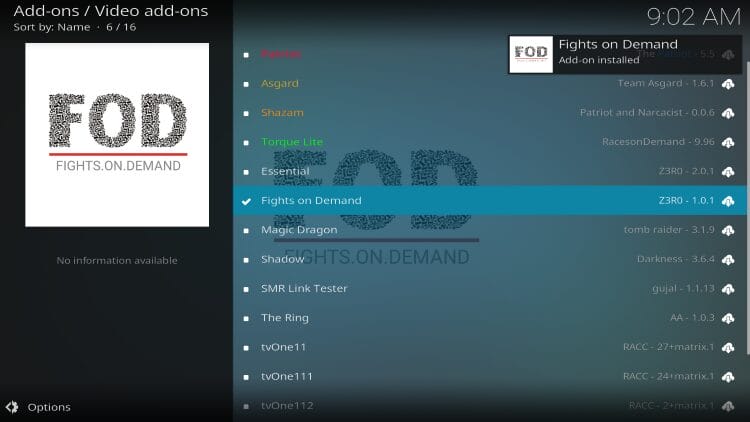Click Patriot and Narcacist - 0.0.6 text
750x422 pixels.
pos(647,112)
